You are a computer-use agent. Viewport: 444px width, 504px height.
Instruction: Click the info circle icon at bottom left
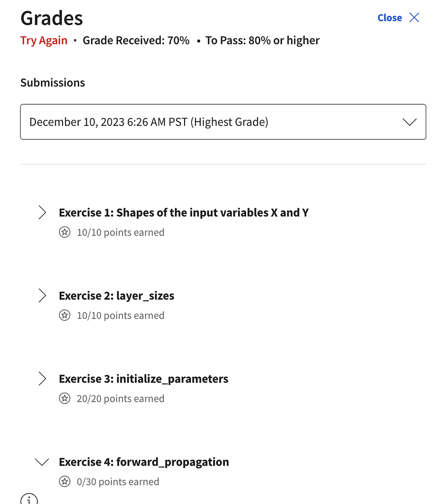pos(29,499)
